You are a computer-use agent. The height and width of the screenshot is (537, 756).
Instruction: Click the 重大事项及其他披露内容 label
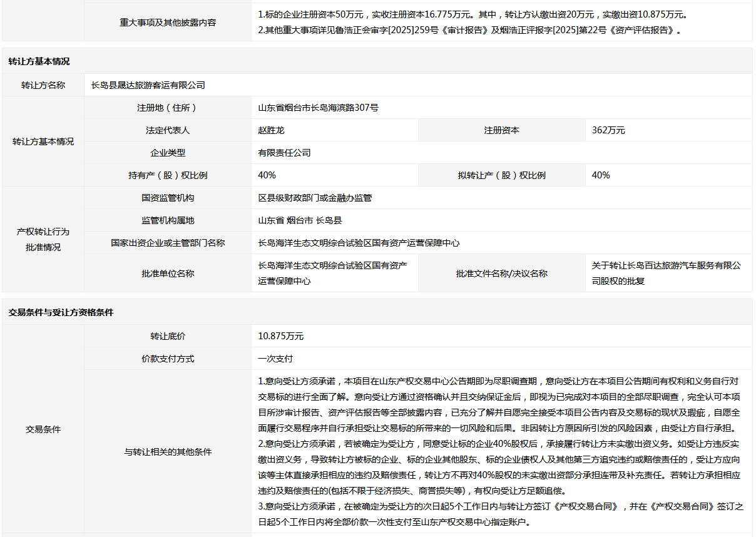pos(168,23)
